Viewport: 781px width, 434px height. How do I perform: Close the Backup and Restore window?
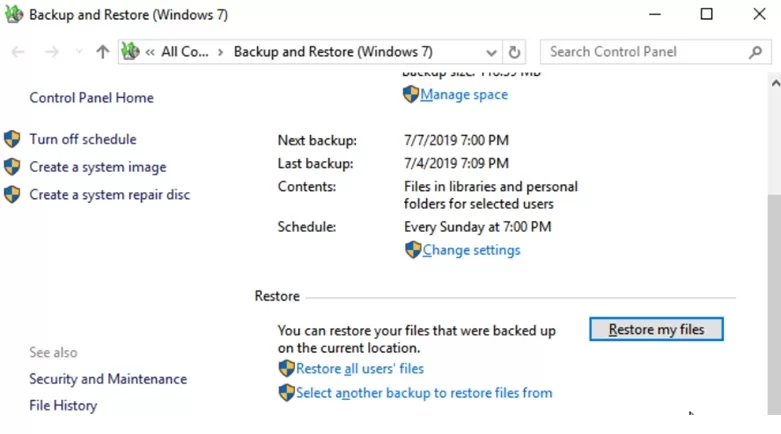[759, 14]
